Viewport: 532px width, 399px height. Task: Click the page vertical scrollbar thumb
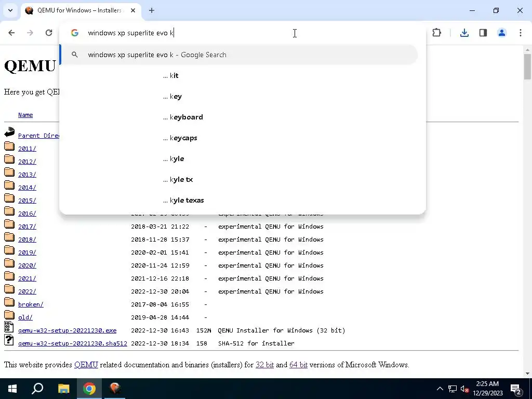[527, 67]
